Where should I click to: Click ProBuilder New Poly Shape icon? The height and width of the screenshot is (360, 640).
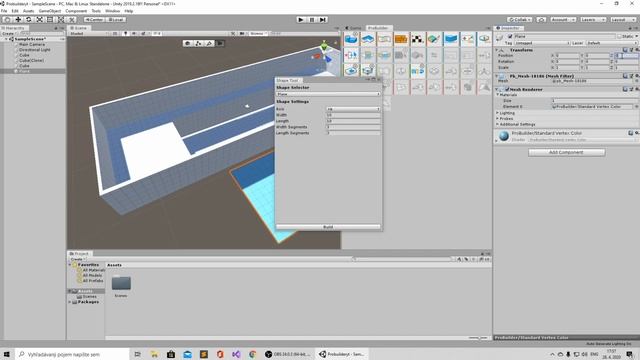click(368, 39)
